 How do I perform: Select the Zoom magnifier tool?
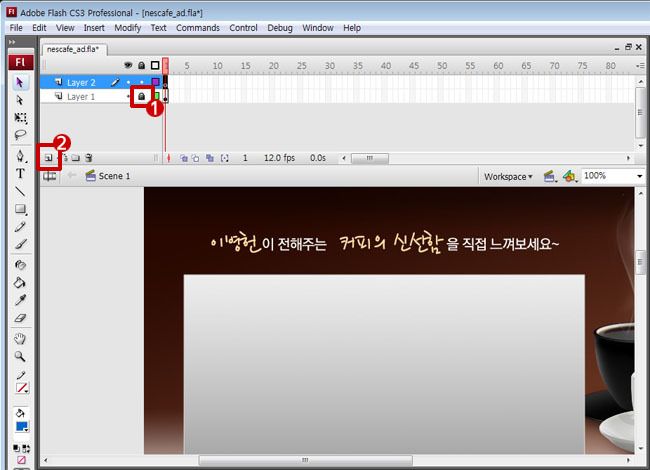coord(19,356)
